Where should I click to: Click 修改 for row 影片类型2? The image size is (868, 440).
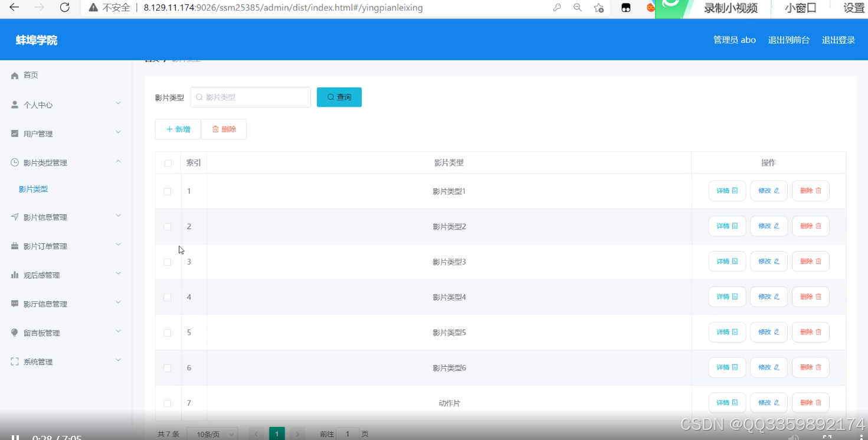coord(769,226)
